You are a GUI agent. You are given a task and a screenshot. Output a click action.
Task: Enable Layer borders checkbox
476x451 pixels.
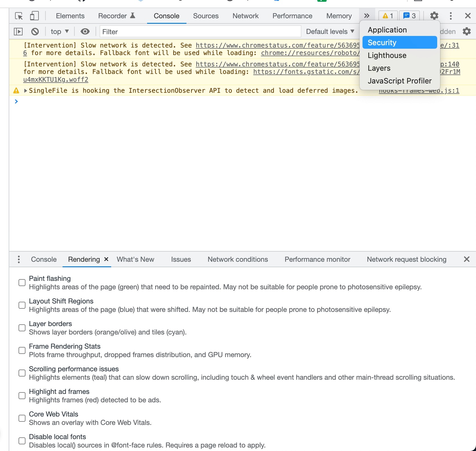click(x=22, y=328)
